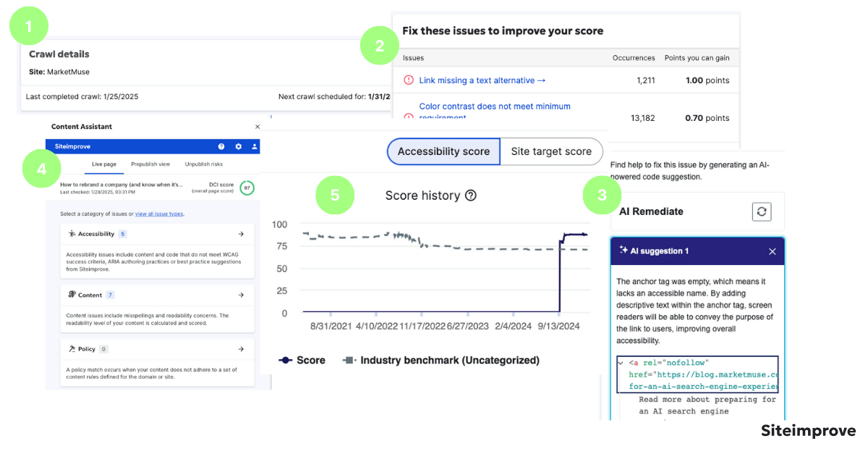Expand the Accessibility issues category arrow
The image size is (868, 454).
click(x=241, y=234)
